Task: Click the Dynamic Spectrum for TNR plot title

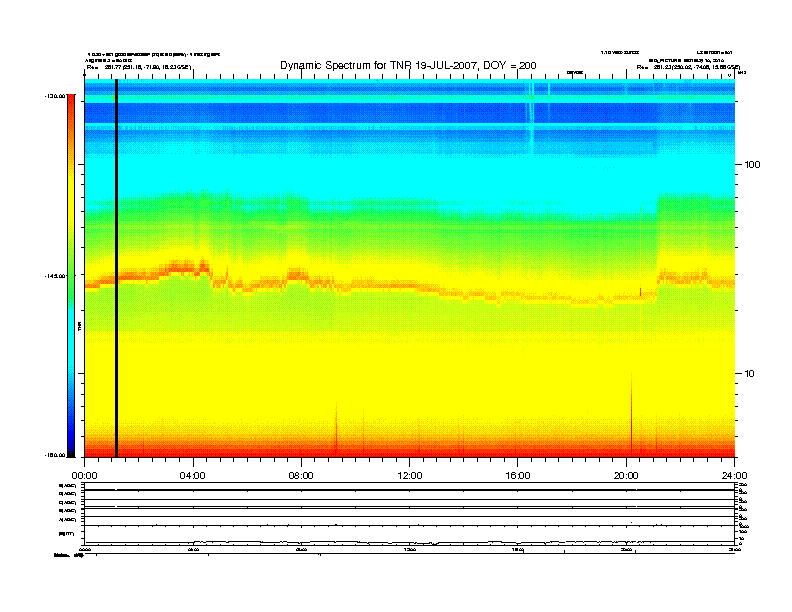Action: tap(408, 65)
